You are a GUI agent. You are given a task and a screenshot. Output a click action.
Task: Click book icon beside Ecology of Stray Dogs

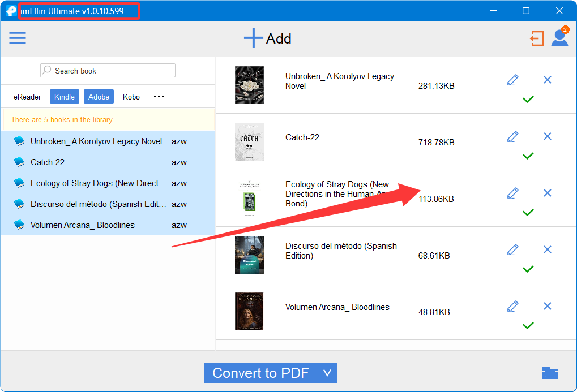click(x=19, y=183)
